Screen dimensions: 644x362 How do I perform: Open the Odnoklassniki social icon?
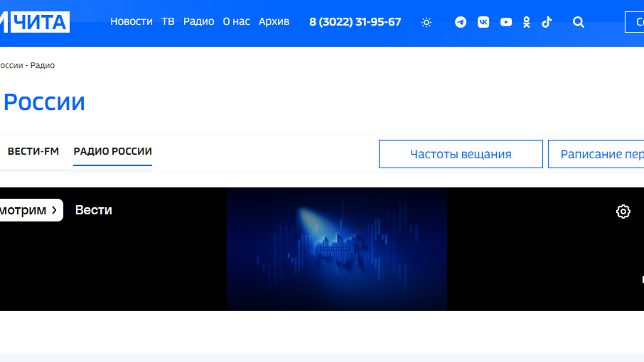coord(526,22)
